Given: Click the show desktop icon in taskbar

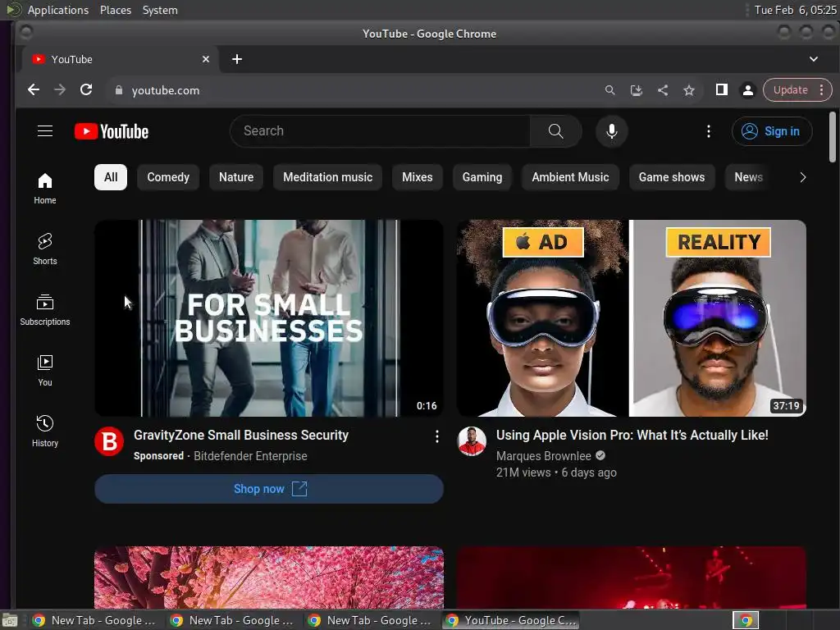Looking at the screenshot, I should coord(10,620).
